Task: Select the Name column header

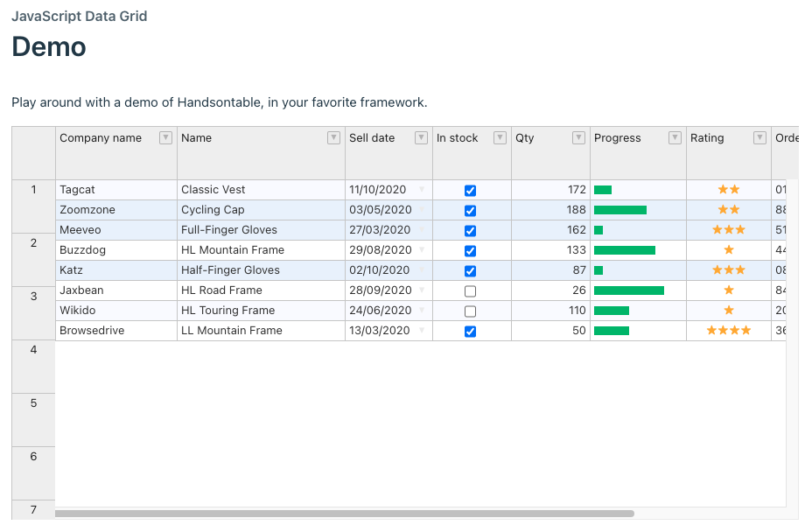Action: click(x=261, y=153)
